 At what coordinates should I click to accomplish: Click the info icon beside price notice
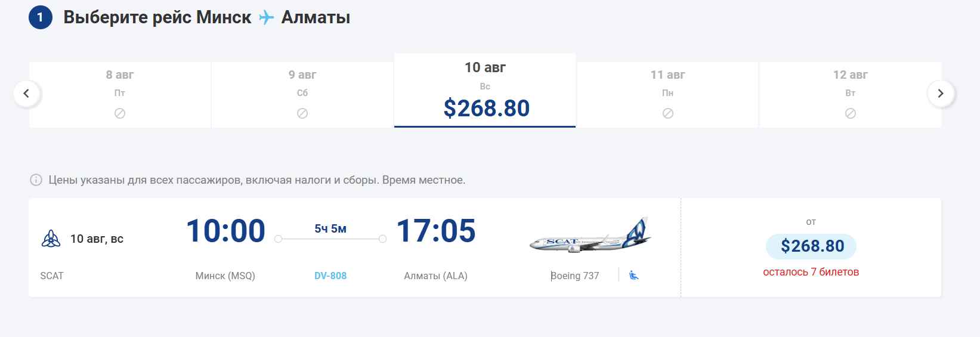(x=36, y=180)
